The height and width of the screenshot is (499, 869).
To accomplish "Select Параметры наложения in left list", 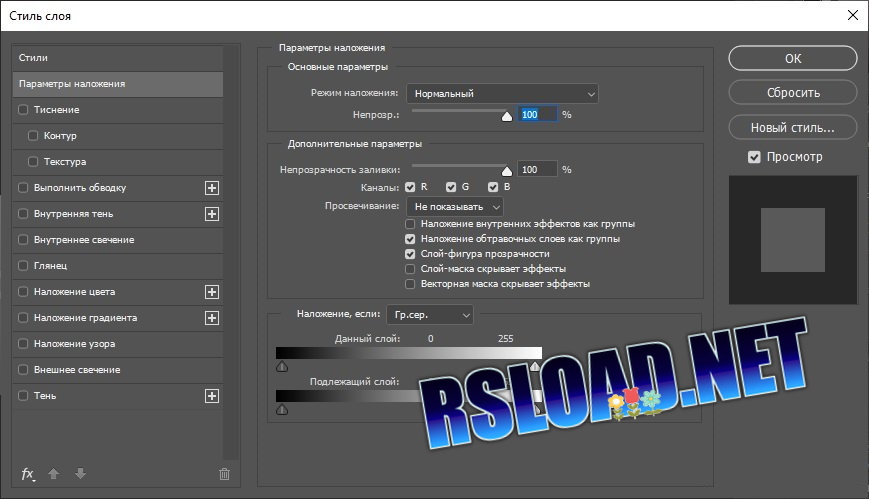I will tap(117, 84).
